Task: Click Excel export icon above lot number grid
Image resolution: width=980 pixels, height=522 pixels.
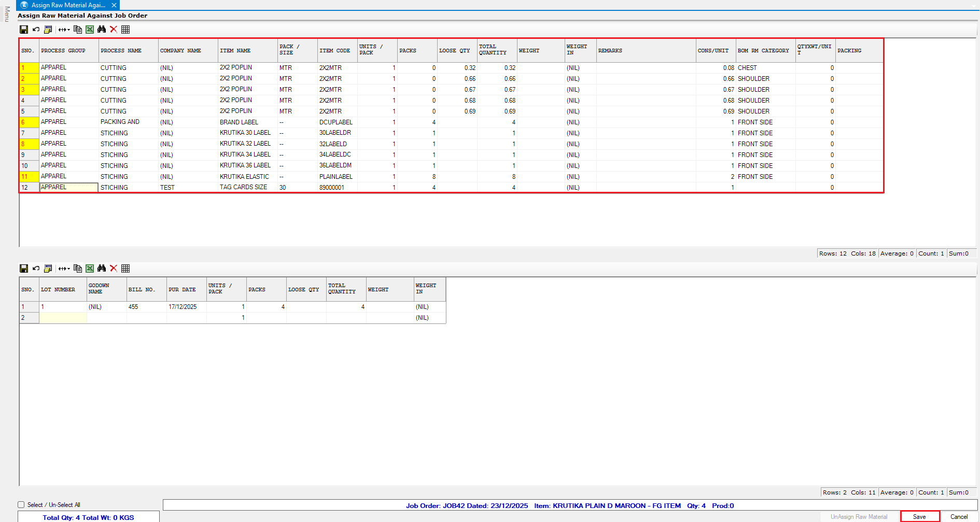Action: [90, 269]
